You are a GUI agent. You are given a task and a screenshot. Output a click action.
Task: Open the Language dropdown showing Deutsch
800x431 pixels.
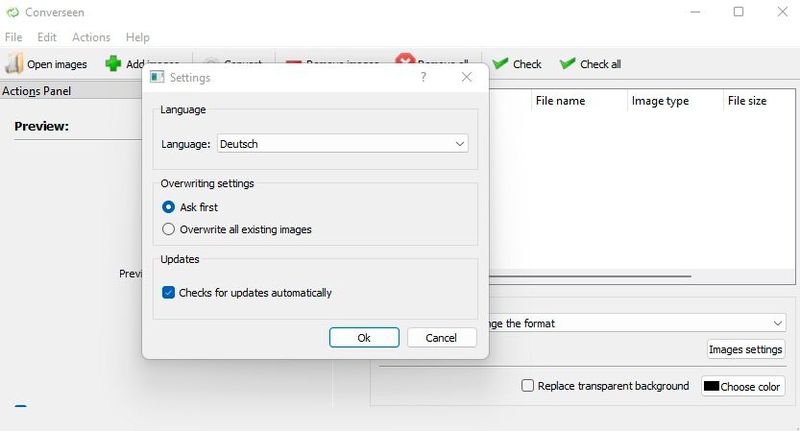click(342, 144)
